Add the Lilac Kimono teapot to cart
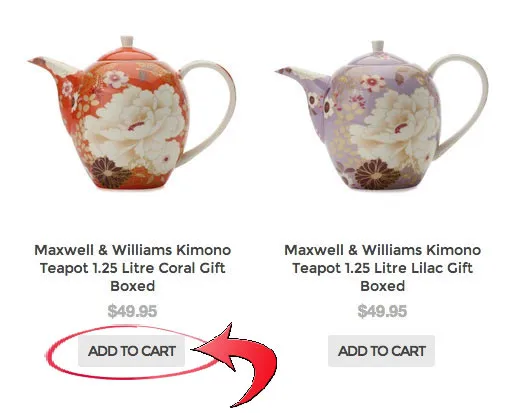 [381, 351]
